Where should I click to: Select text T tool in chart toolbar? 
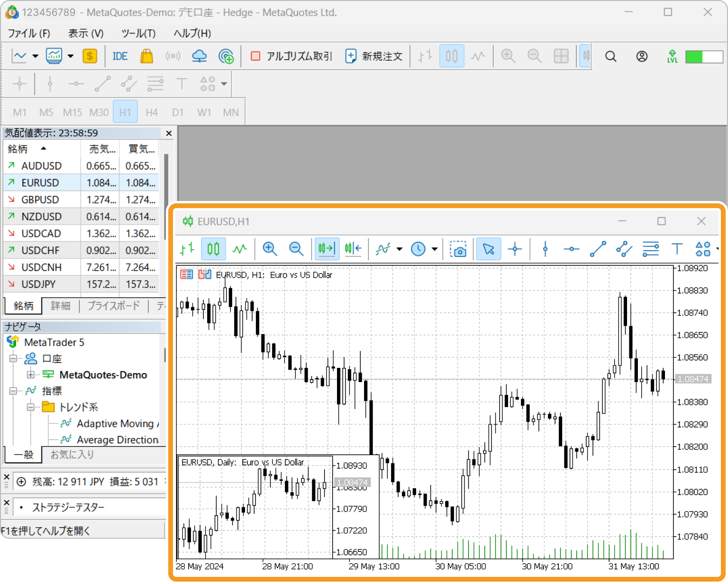pos(677,249)
